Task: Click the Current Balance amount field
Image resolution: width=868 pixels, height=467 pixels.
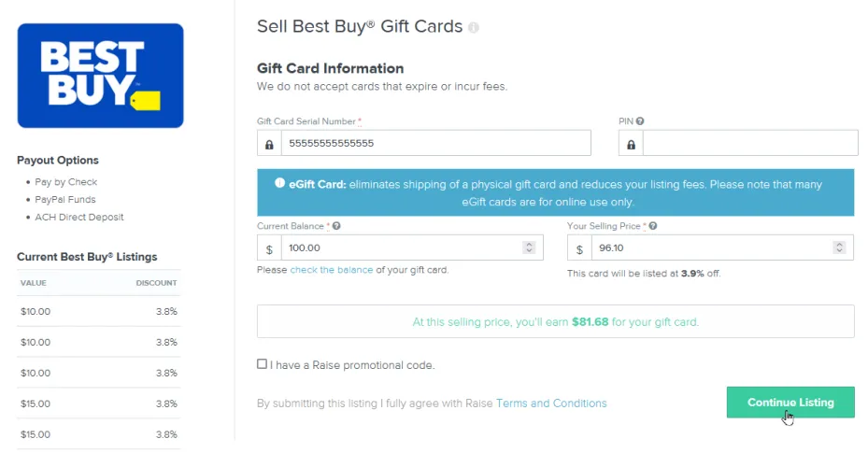Action: point(402,248)
